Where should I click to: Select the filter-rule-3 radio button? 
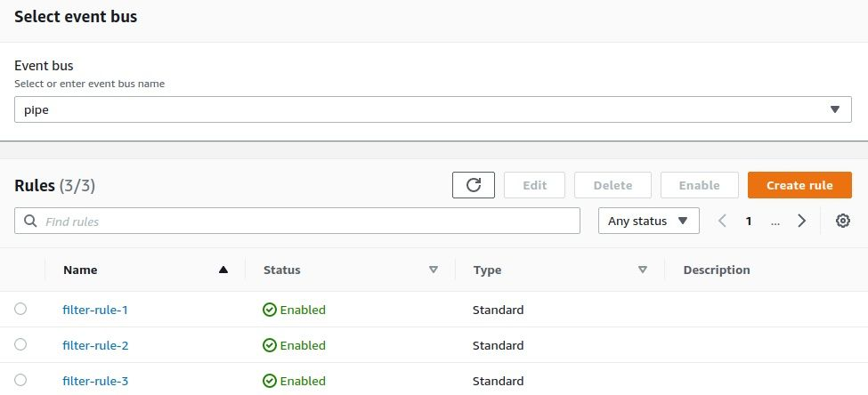point(20,380)
